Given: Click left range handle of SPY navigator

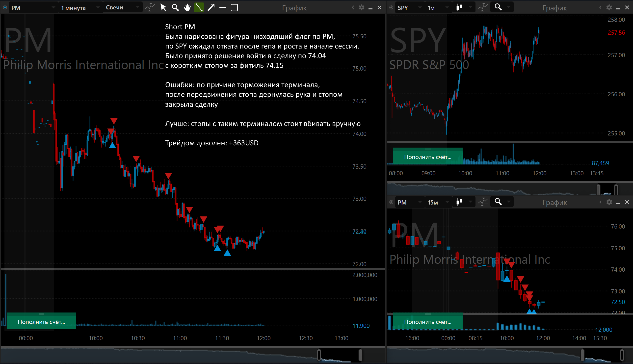Looking at the screenshot, I should tap(598, 190).
